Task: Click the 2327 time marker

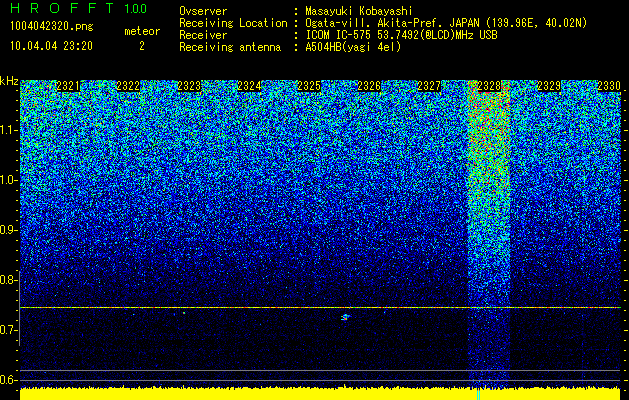Action: (x=429, y=86)
